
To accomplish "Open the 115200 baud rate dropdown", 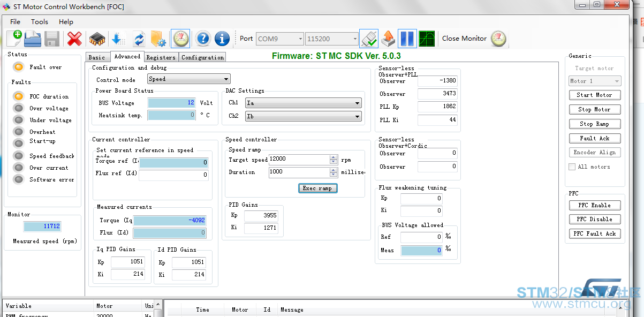I will [x=332, y=39].
